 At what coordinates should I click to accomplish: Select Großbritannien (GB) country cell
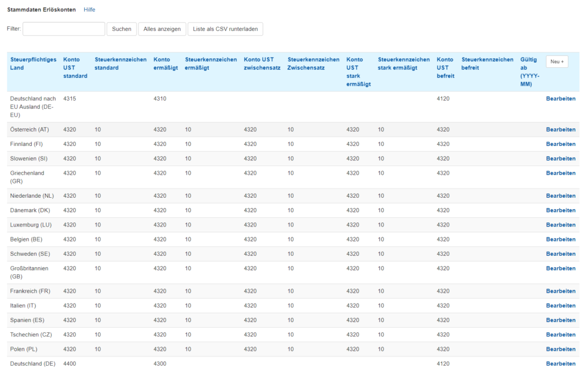coord(29,273)
